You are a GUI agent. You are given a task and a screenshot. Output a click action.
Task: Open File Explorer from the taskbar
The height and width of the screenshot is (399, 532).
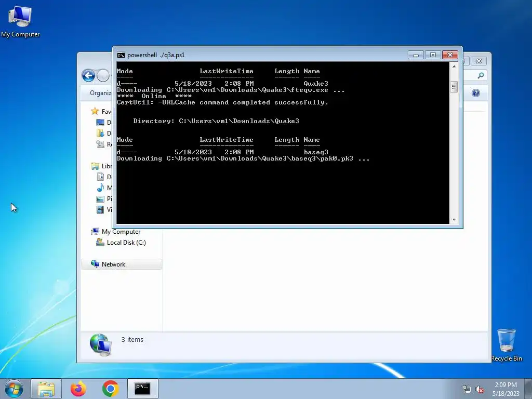pyautogui.click(x=46, y=389)
